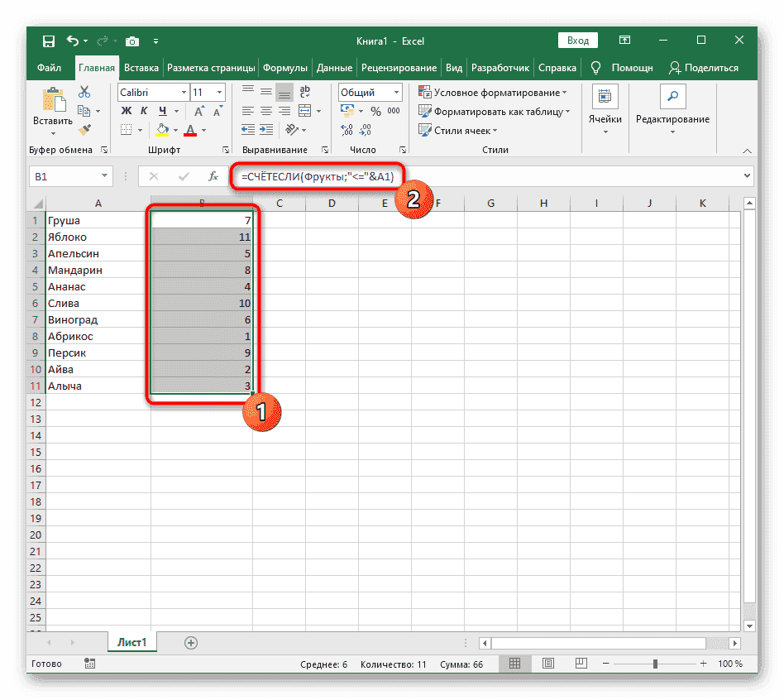This screenshot has width=784, height=700.
Task: Click the Cut scissors icon
Action: pos(84,93)
